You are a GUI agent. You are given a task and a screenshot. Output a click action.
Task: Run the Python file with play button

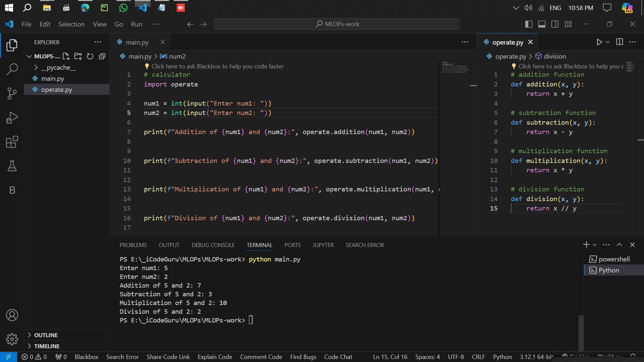pos(599,42)
